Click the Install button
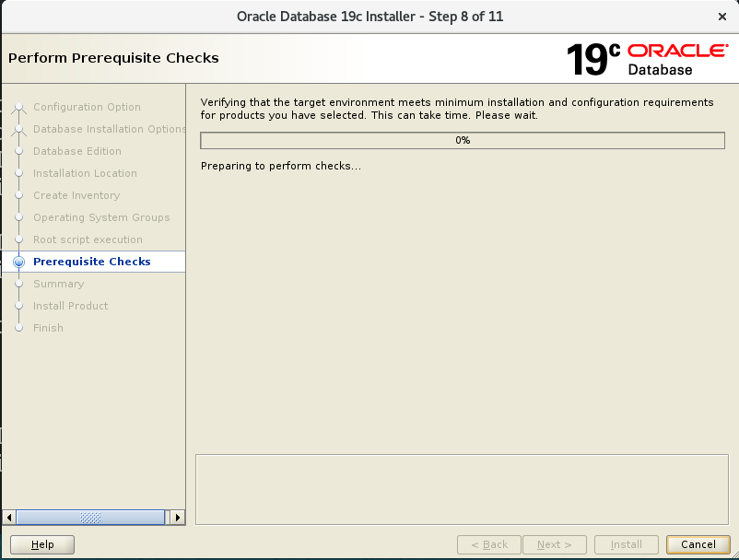The height and width of the screenshot is (560, 739). 626,544
